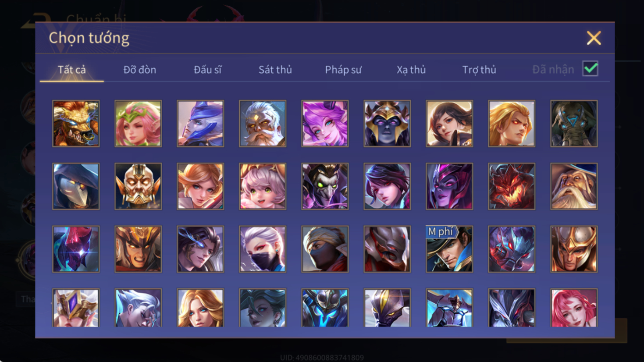Show the Pháp sư heroes tab
The image size is (644, 362).
tap(343, 70)
